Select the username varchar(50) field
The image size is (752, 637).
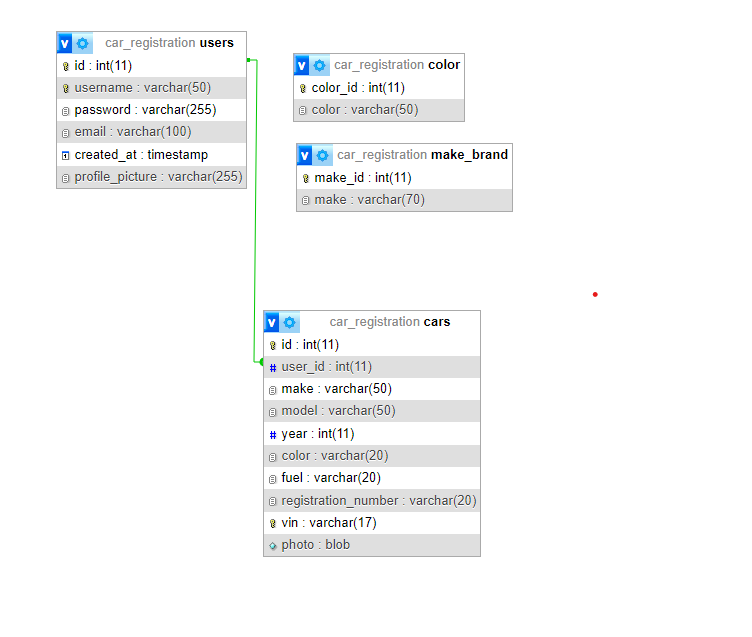[x=142, y=88]
